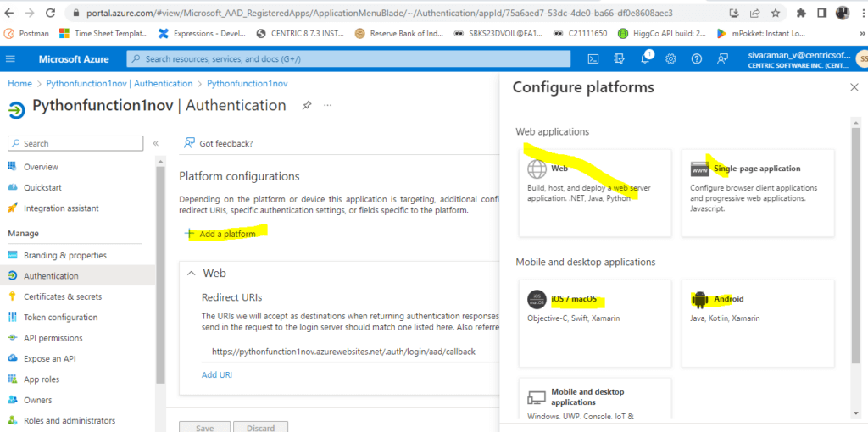Choose the Android platform card
The width and height of the screenshot is (868, 432).
tap(758, 324)
